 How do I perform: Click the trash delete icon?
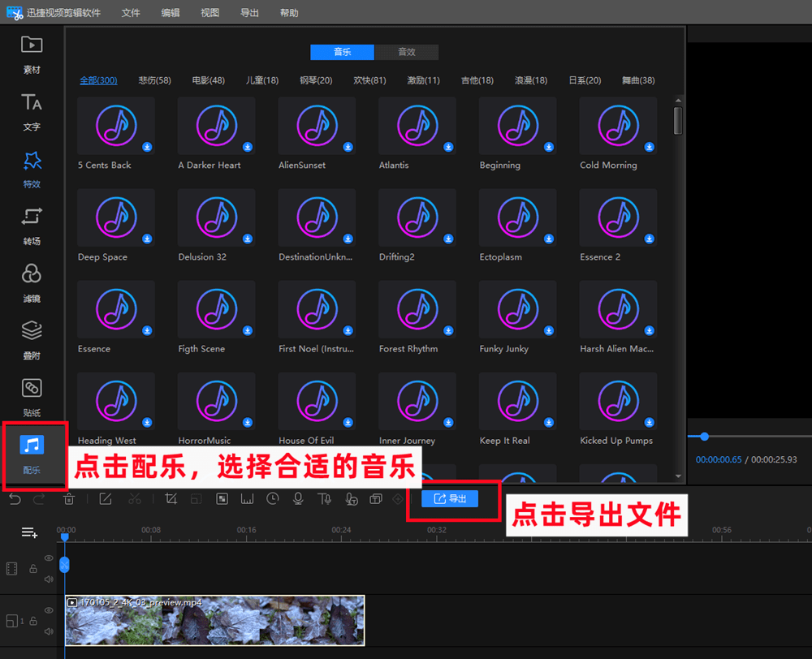pos(69,499)
